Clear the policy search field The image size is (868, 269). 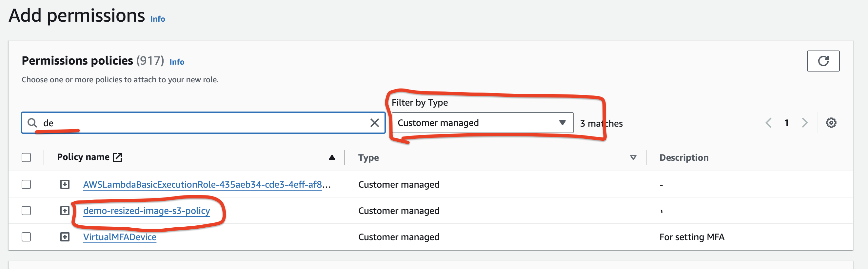374,123
